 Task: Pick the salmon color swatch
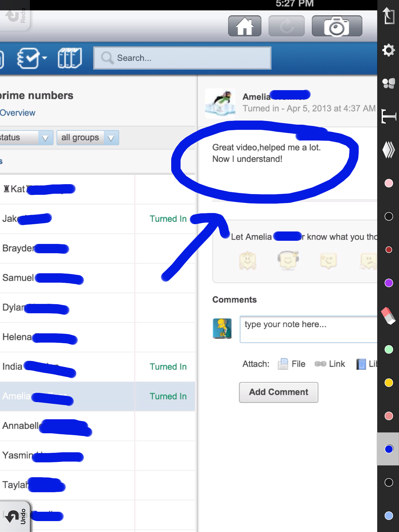coord(388,416)
